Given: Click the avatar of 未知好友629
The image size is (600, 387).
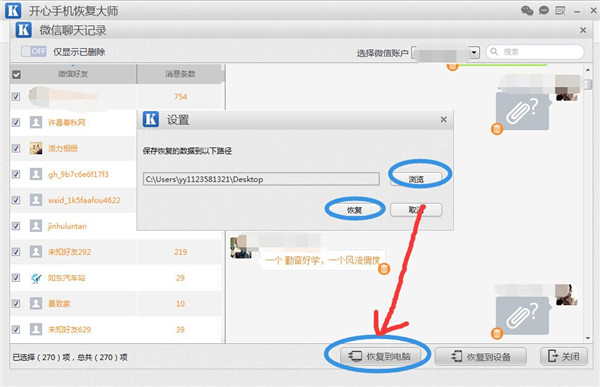Looking at the screenshot, I should (36, 329).
